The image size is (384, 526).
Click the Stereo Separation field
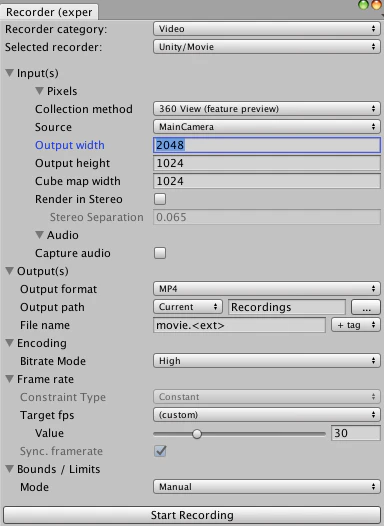[267, 217]
